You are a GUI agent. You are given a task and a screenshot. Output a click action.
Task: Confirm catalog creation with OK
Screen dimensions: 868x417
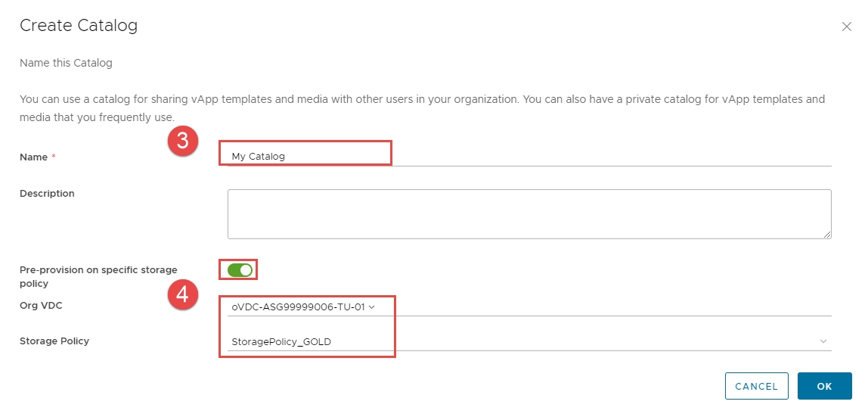824,386
